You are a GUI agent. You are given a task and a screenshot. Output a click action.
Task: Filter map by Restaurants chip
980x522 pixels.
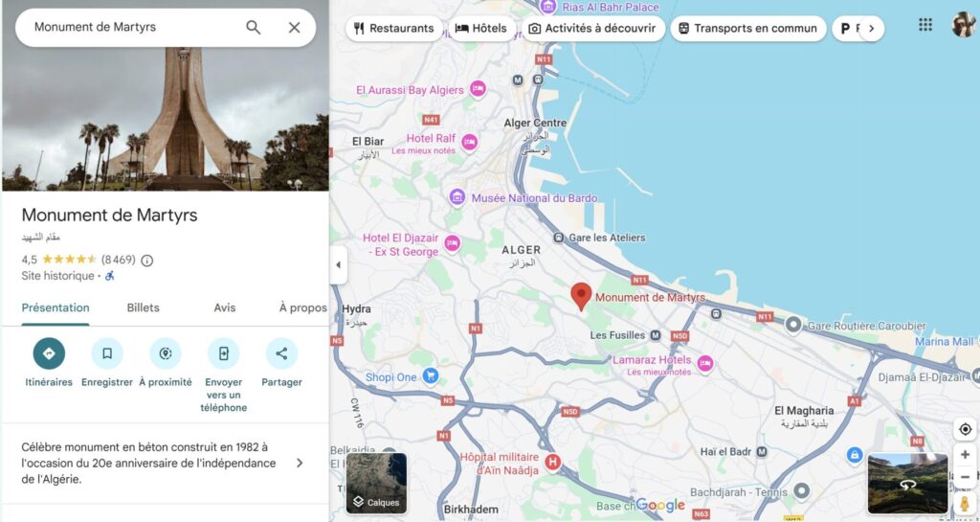pyautogui.click(x=393, y=28)
